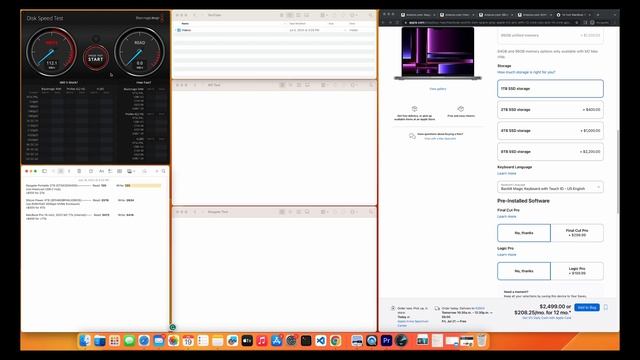This screenshot has width=640, height=360.
Task: Switch to the first browser tab
Action: (417, 15)
